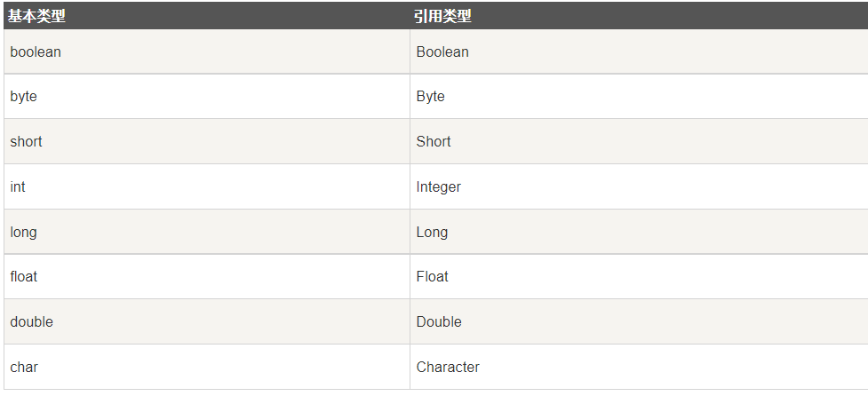Image resolution: width=868 pixels, height=396 pixels.
Task: Click the Integer cell
Action: (x=639, y=187)
